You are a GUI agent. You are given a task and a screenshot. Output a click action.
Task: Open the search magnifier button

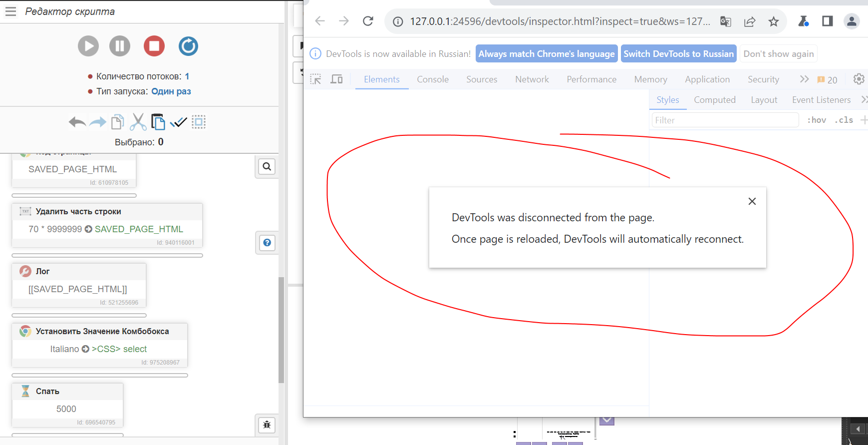point(267,167)
